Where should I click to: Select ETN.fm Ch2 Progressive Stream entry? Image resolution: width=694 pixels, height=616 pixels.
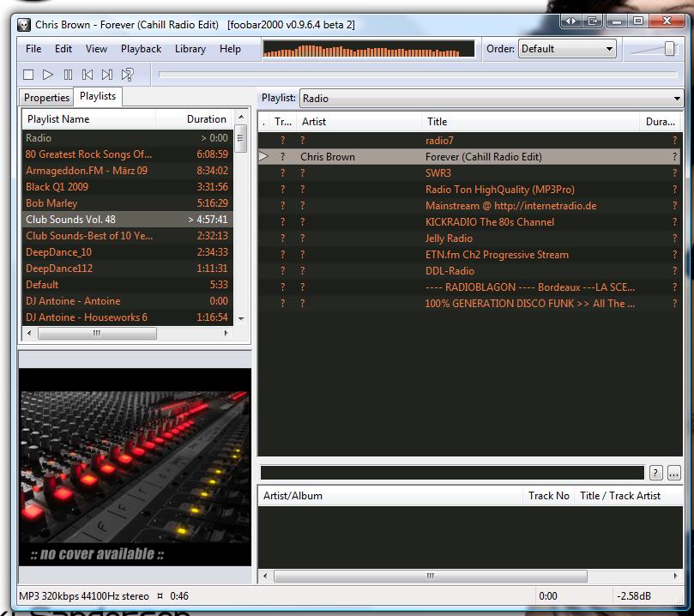coord(469,255)
